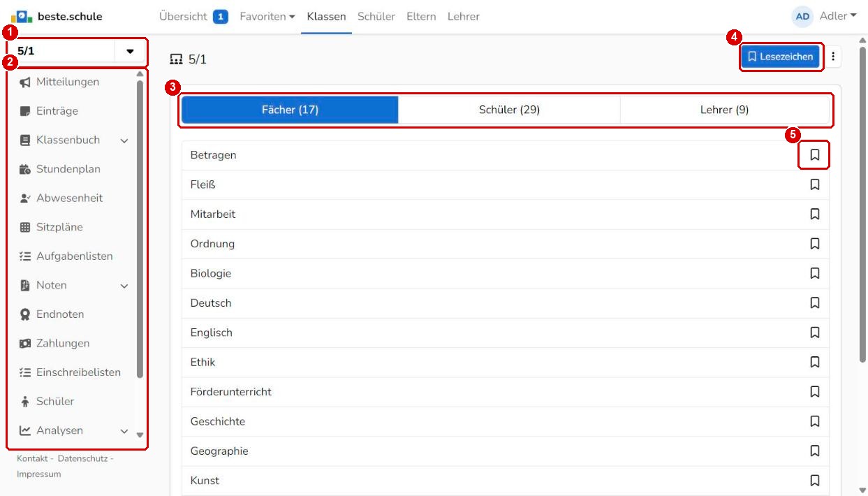Open the Datenschutz footer link
Image resolution: width=868 pixels, height=496 pixels.
click(83, 458)
